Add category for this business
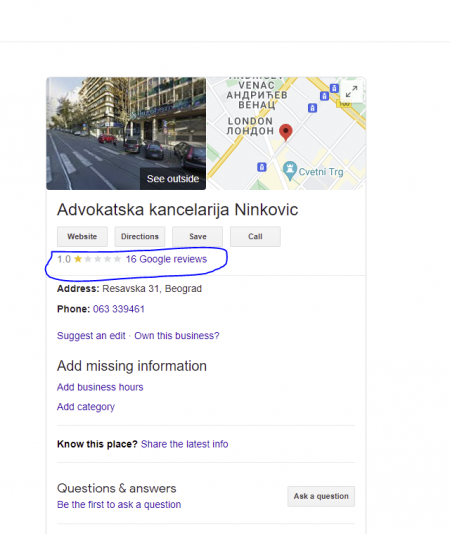The width and height of the screenshot is (450, 534). [86, 407]
